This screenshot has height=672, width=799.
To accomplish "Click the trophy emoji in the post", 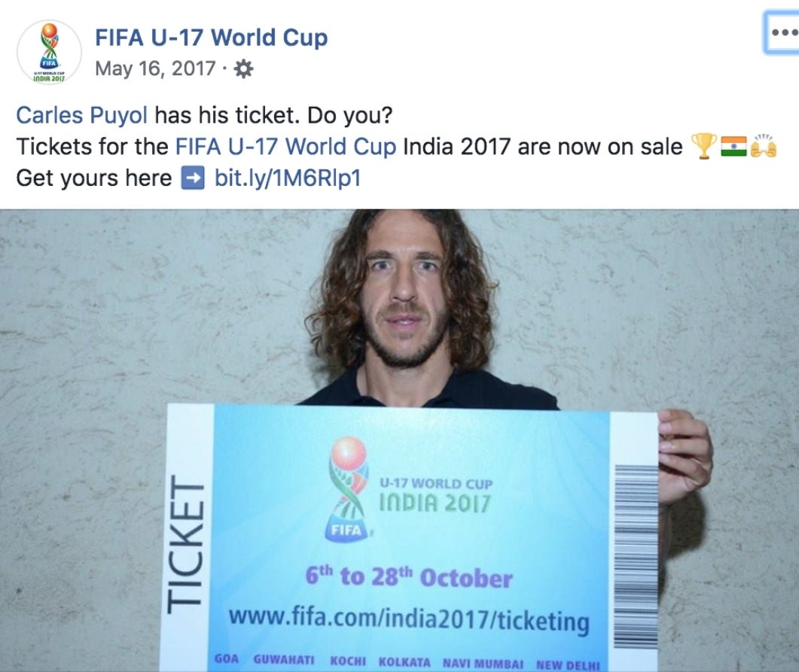I will [x=704, y=147].
